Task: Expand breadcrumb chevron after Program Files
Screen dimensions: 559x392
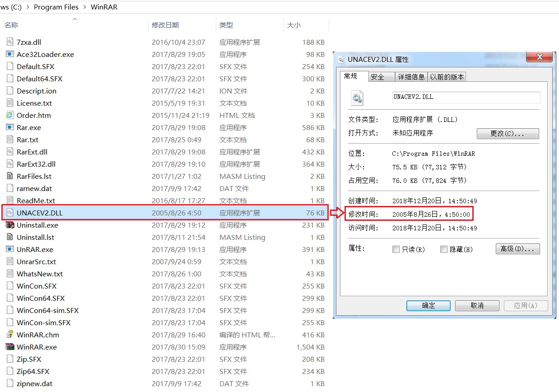Action: pyautogui.click(x=84, y=7)
